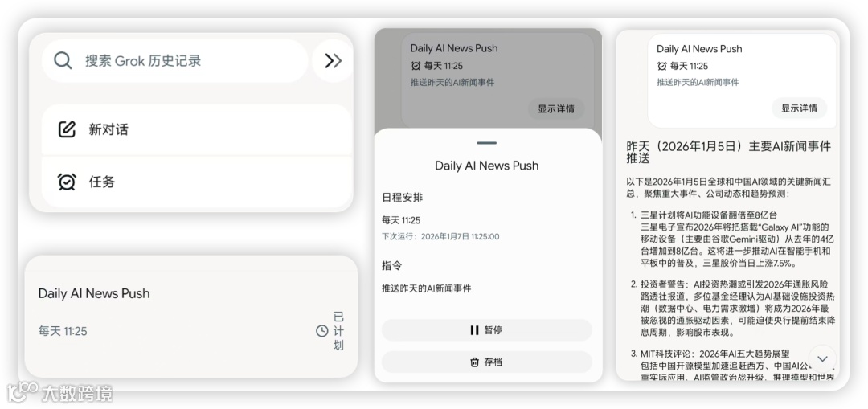Click Daily AI News Push title in right card
The height and width of the screenshot is (409, 868).
tap(700, 49)
